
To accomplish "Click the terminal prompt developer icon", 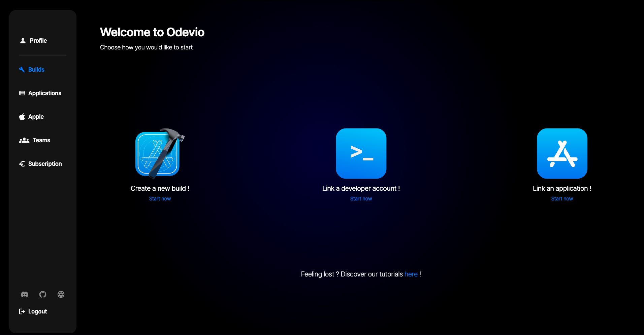I will click(x=361, y=153).
